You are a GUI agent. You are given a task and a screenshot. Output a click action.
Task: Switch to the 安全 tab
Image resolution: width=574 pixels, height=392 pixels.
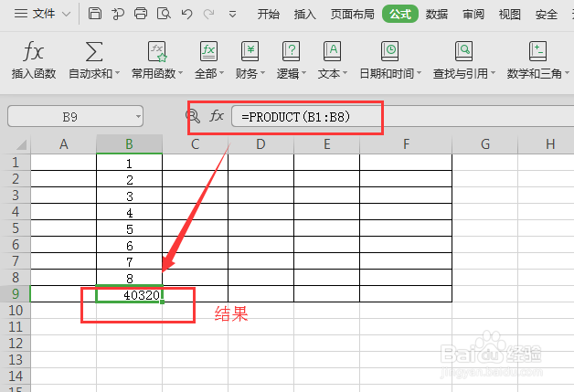547,15
